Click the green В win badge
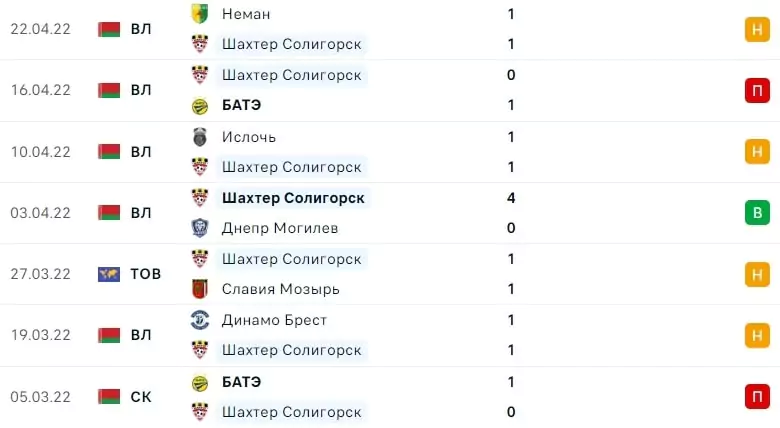 pyautogui.click(x=757, y=213)
